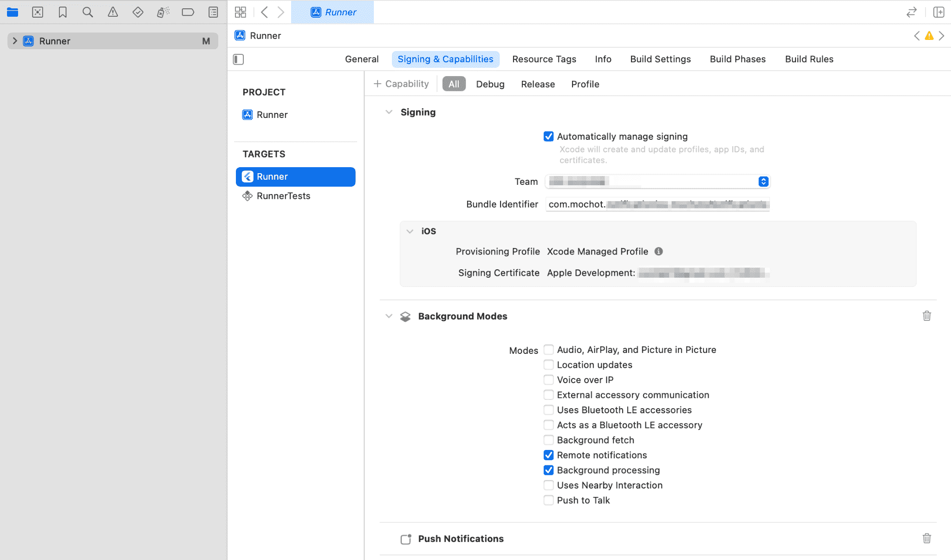Enable Voice over IP mode
Viewport: 951px width, 560px height.
548,380
